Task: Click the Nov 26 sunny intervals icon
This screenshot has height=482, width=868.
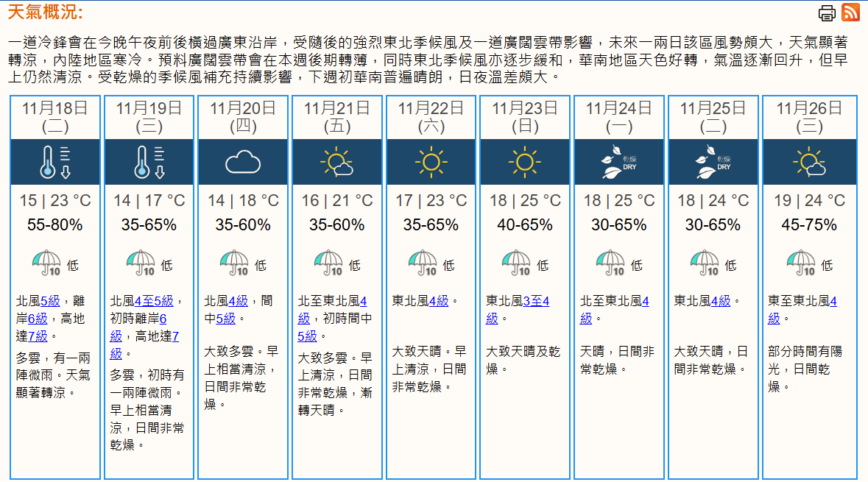Action: click(808, 162)
